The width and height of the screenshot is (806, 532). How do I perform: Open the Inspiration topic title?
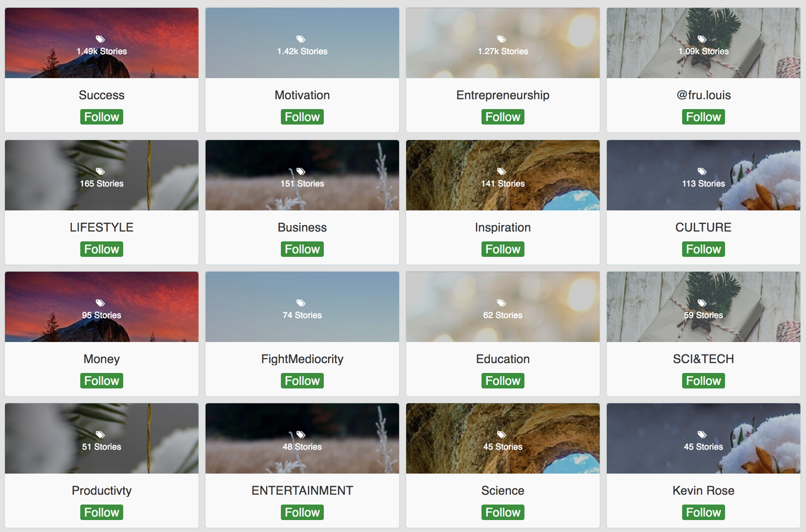point(503,227)
